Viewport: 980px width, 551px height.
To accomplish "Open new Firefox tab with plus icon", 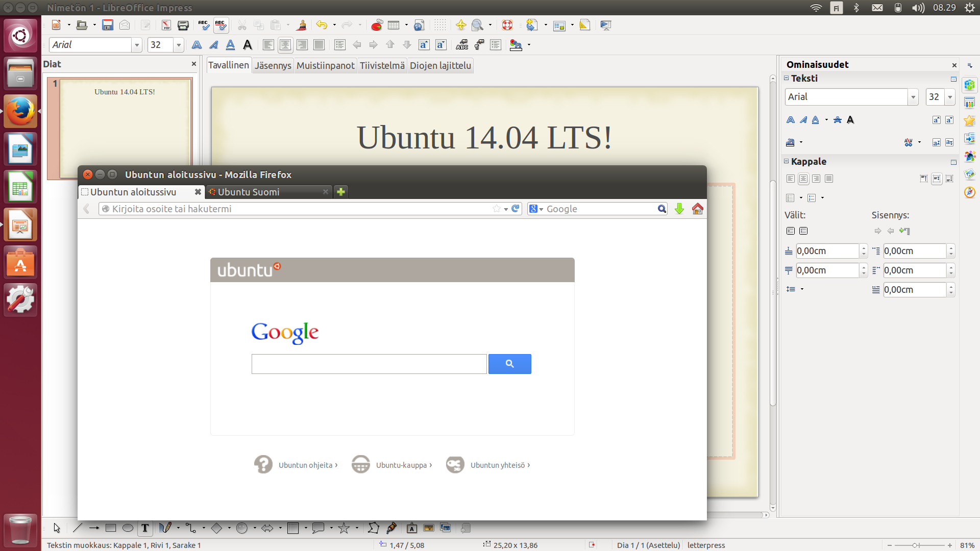I will pos(341,192).
